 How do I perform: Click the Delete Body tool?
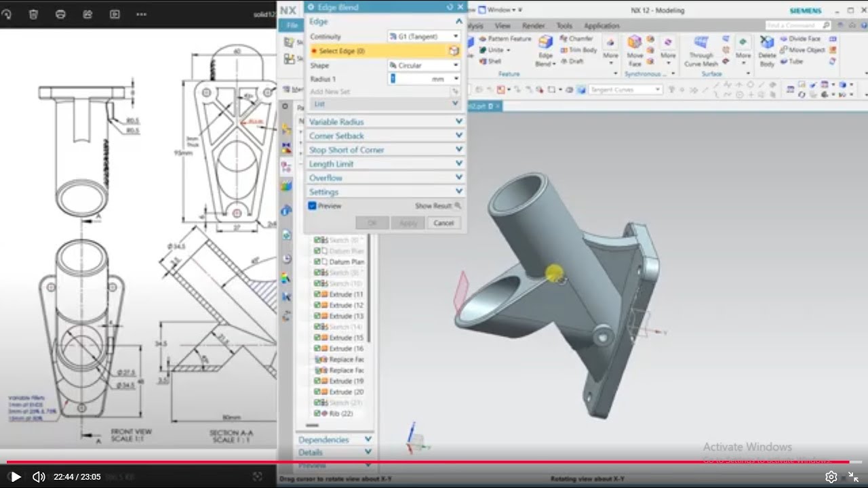coord(767,51)
